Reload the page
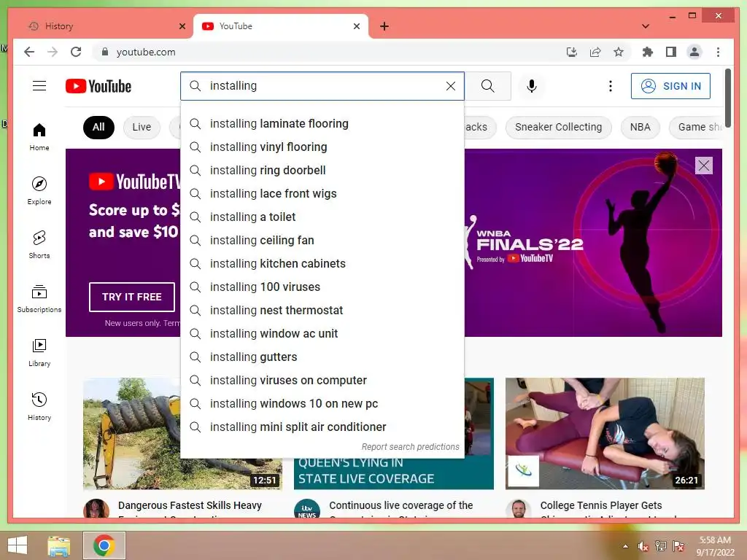The image size is (747, 560). tap(76, 52)
